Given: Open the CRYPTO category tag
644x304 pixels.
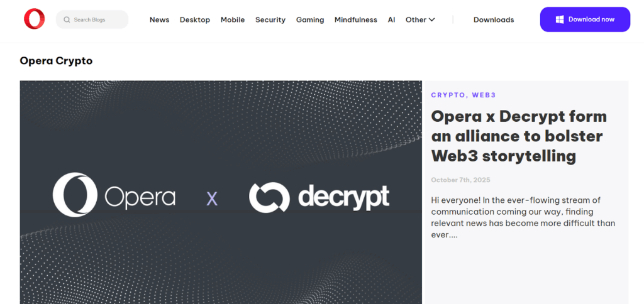Looking at the screenshot, I should pos(448,95).
